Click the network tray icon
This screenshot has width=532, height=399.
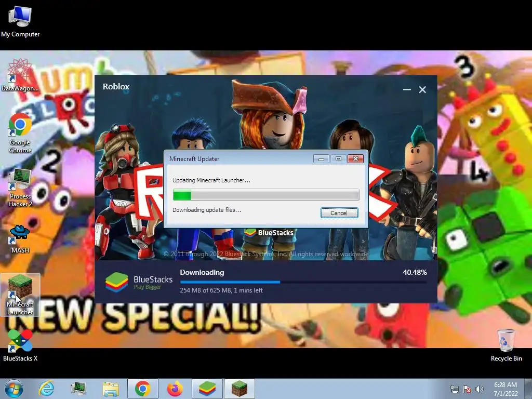454,389
